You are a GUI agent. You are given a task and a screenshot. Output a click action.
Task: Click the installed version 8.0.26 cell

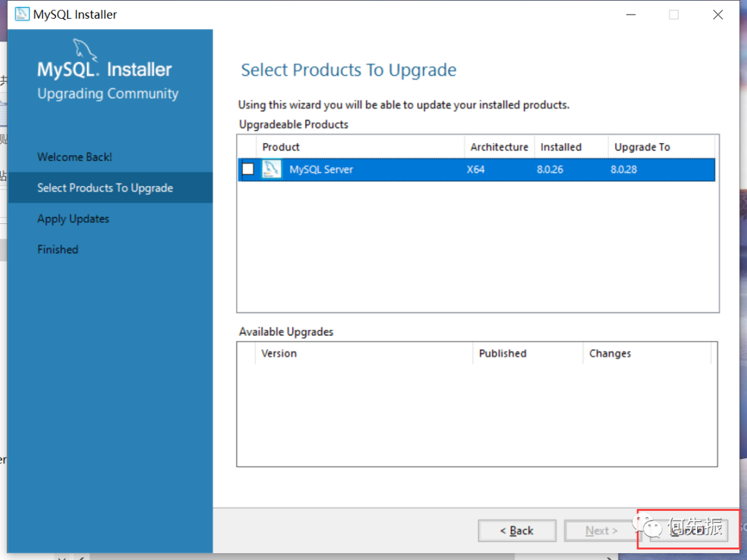point(550,169)
